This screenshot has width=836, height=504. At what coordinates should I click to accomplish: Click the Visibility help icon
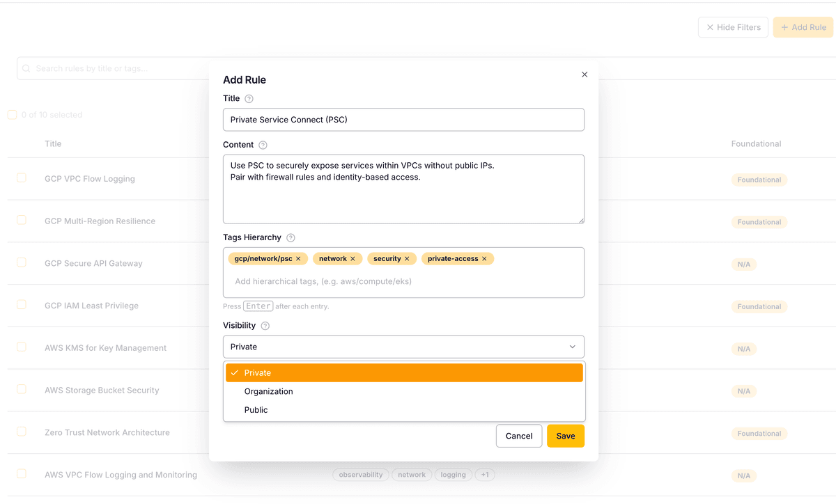(x=265, y=326)
